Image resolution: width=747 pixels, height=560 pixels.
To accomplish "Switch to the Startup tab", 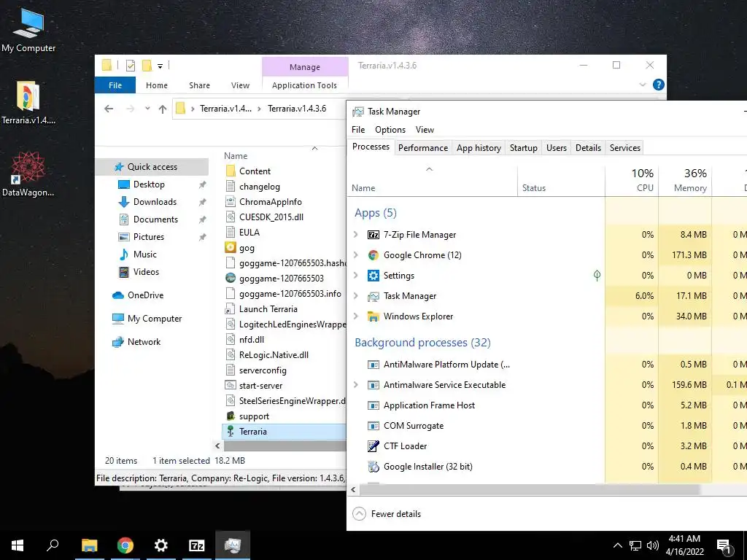I will (524, 148).
